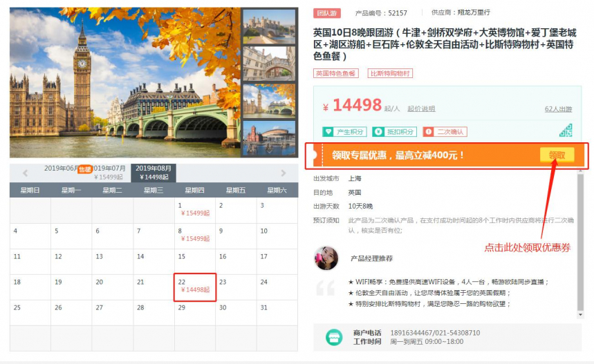Image resolution: width=594 pixels, height=364 pixels.
Task: Click the 二次确认 badge
Action: pyautogui.click(x=445, y=132)
